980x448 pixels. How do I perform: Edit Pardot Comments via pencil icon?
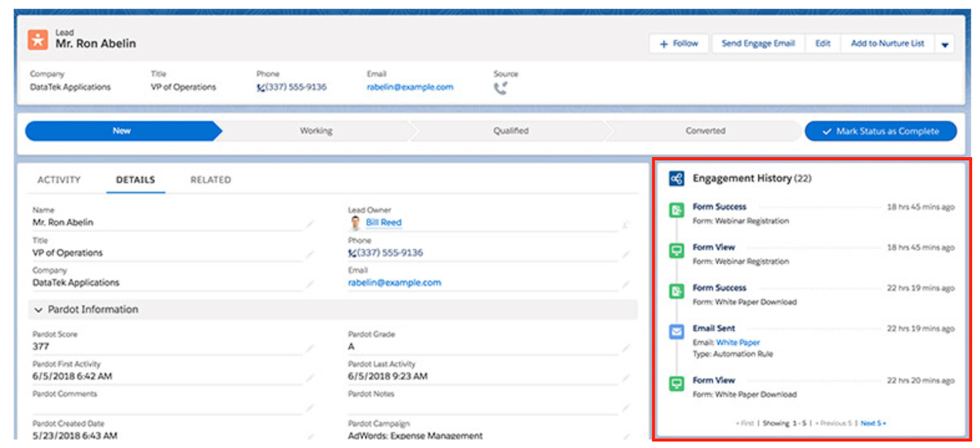(310, 407)
